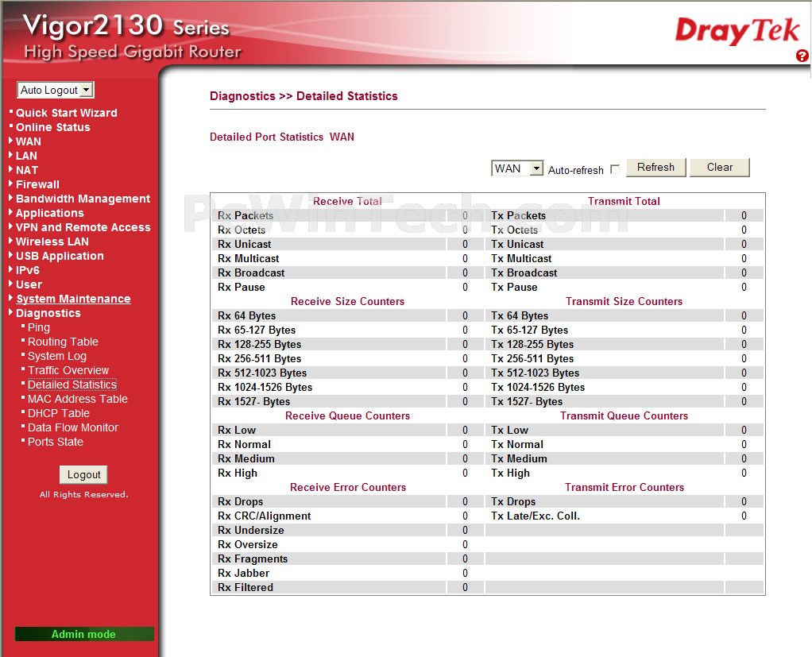Select Detailed Statistics in sidebar
The image size is (812, 657).
tap(72, 385)
